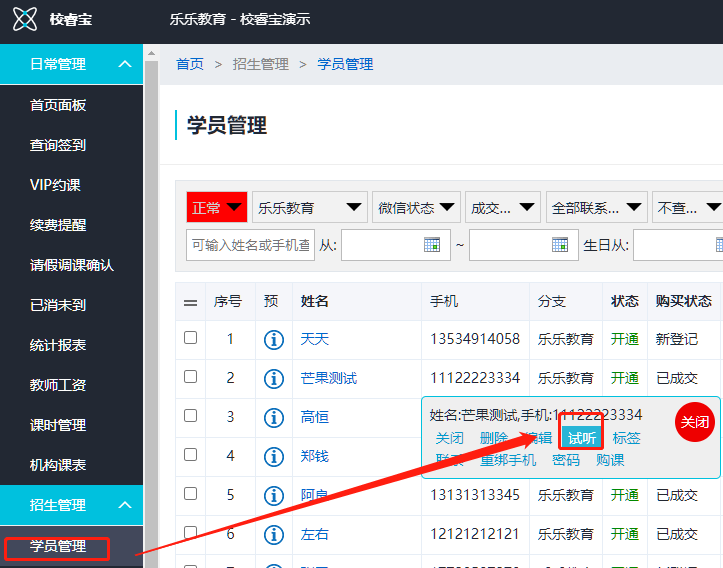Open 请假调课确认 in the sidebar
723x568 pixels.
(x=72, y=265)
